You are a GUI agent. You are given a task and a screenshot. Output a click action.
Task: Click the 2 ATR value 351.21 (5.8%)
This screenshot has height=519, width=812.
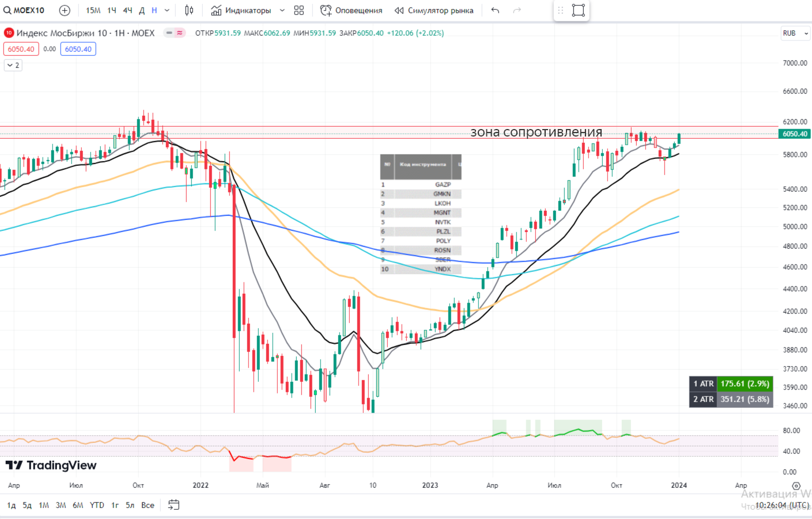[x=745, y=399]
